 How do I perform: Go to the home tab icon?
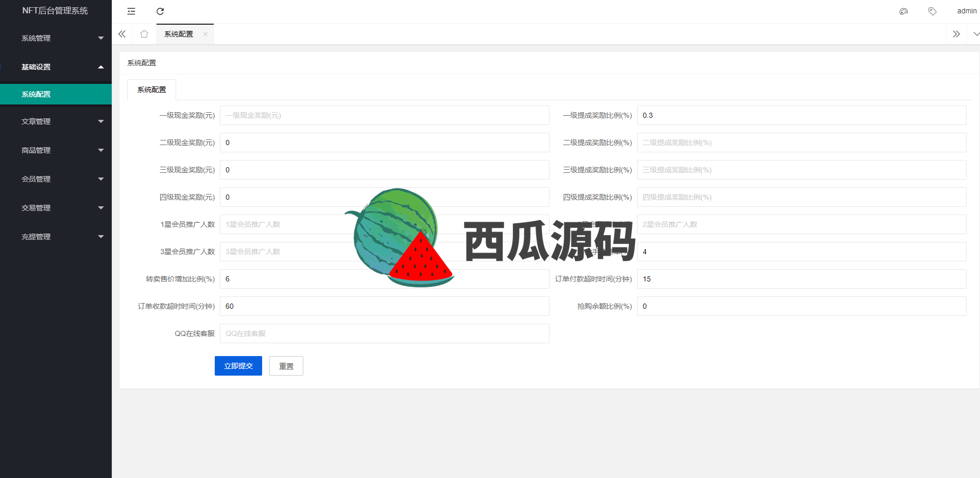144,34
